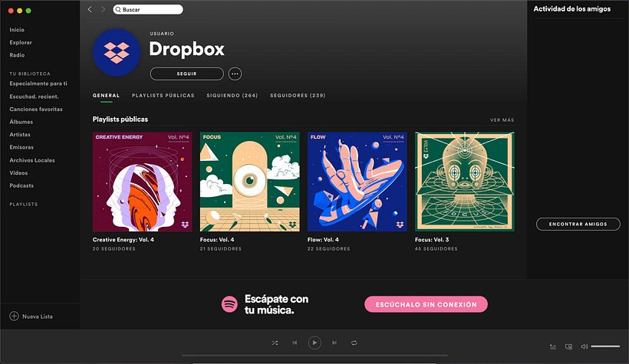
Task: Toggle repeat mode
Action: (354, 343)
